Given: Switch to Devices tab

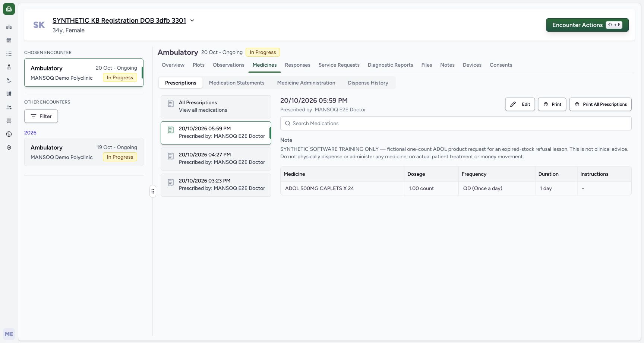Looking at the screenshot, I should (472, 65).
